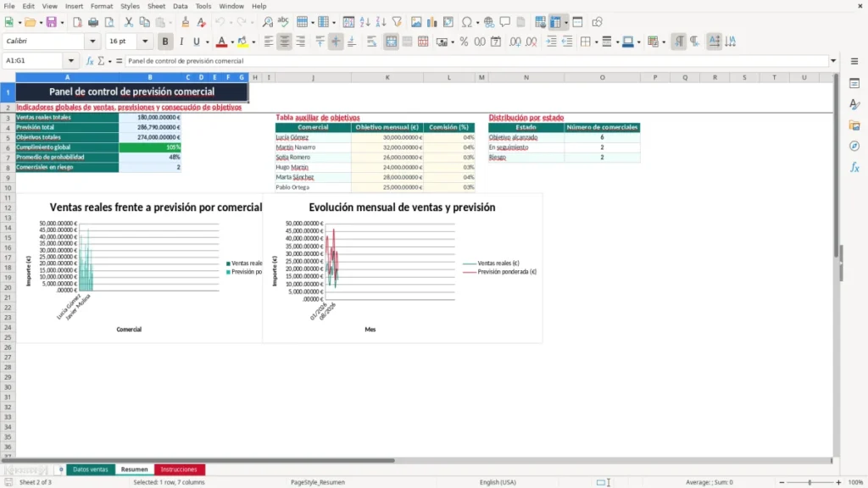
Task: Clear direct formatting icon
Action: coord(202,22)
